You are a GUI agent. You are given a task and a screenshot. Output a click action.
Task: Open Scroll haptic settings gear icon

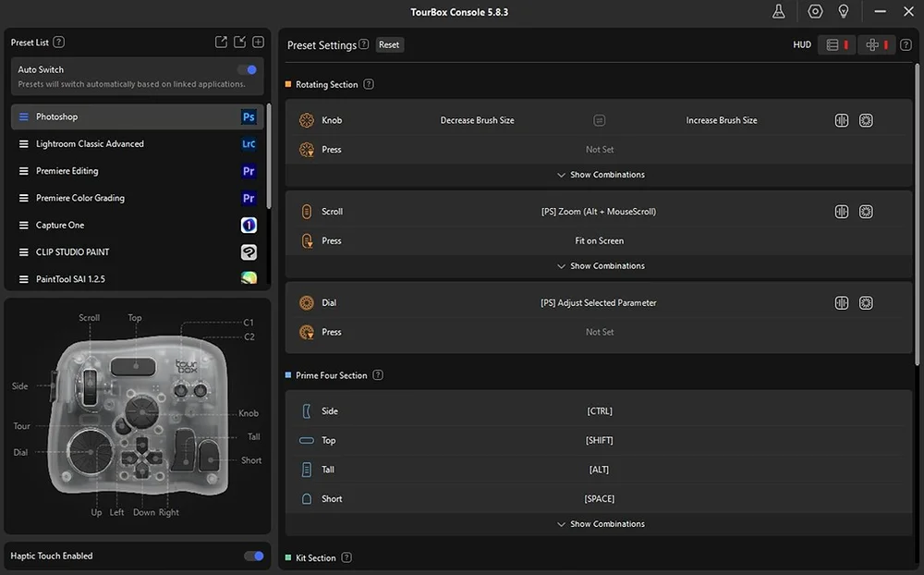866,212
